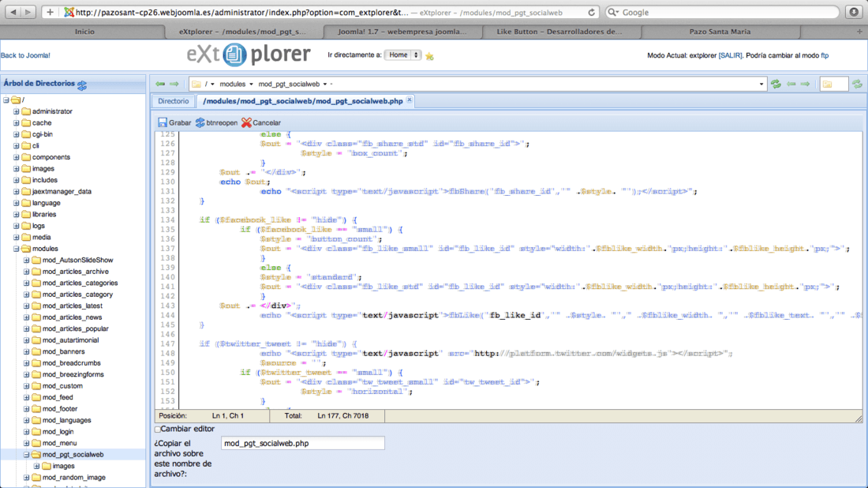Click the green back arrow left of path bar
Screen dimensions: 868x488
coord(160,84)
